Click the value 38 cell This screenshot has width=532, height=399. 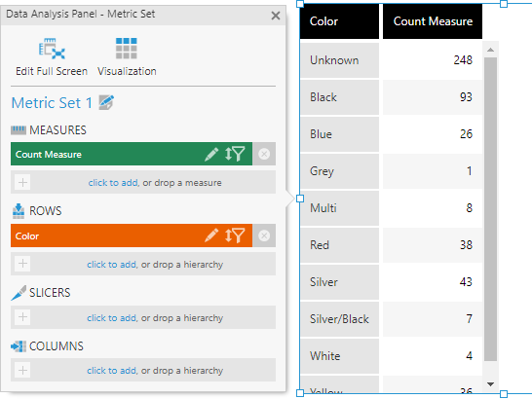433,245
